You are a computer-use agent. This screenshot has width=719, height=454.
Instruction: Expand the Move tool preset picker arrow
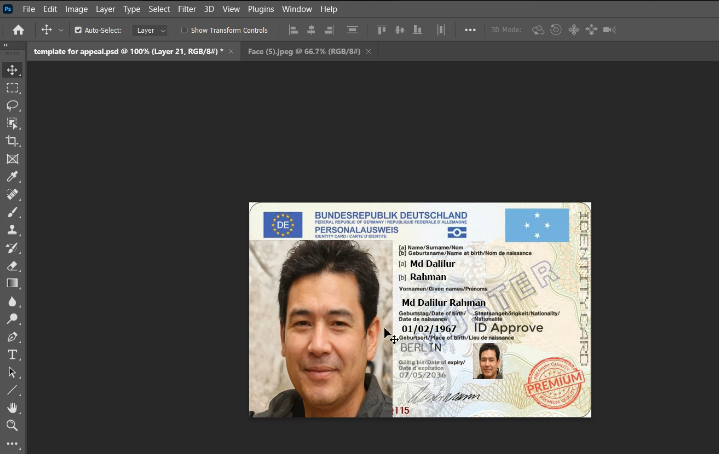tap(61, 30)
